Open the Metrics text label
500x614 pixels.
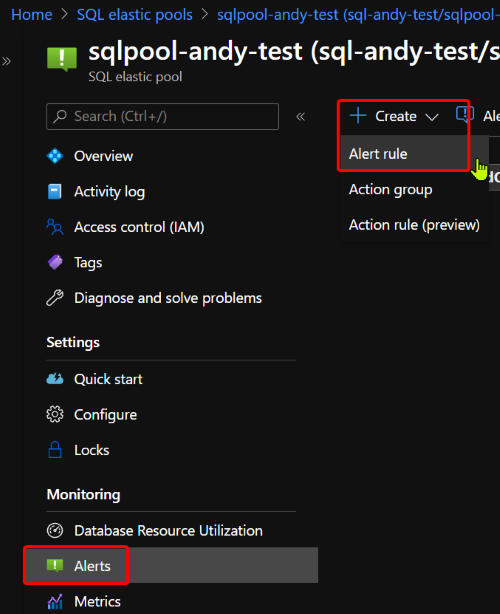[x=97, y=601]
